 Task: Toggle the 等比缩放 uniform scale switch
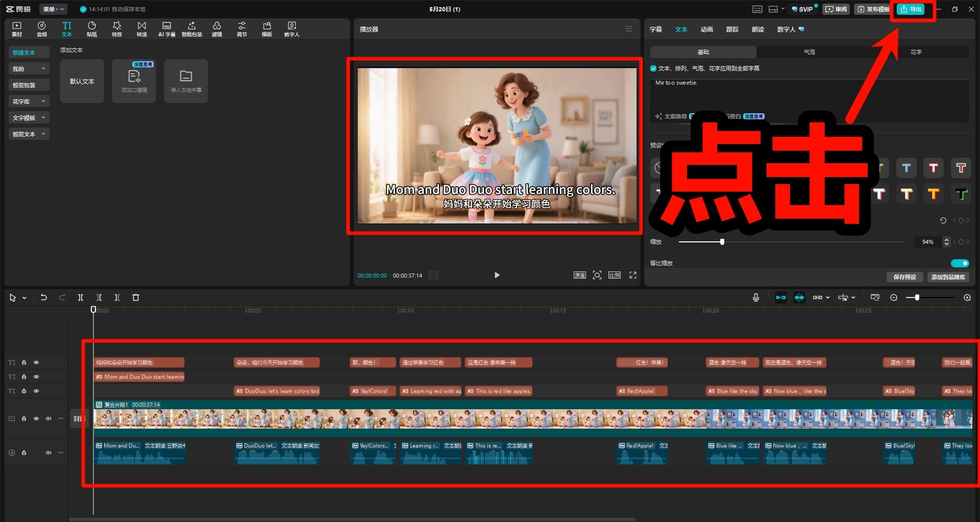(960, 263)
